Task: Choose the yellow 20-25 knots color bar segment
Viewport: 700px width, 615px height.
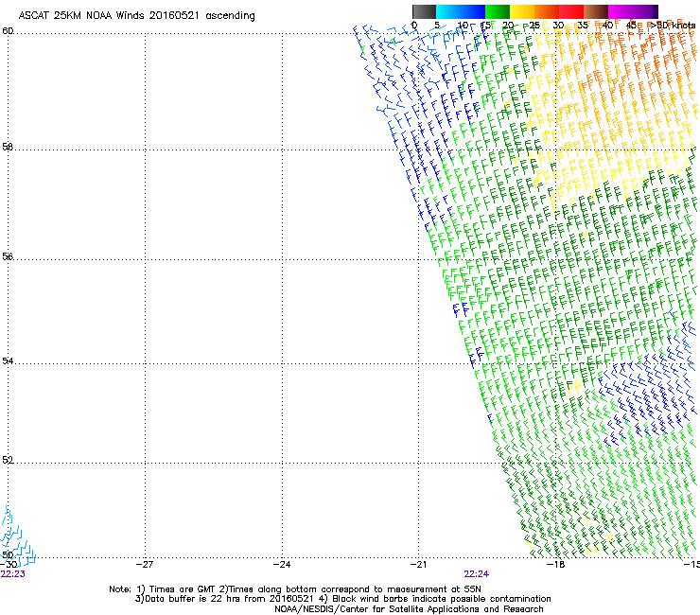Action: pos(522,11)
